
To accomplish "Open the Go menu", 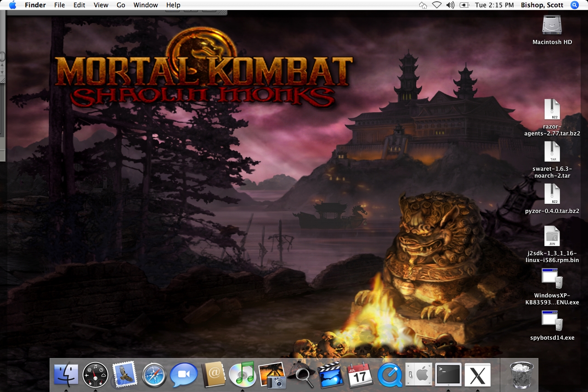I will (x=121, y=5).
